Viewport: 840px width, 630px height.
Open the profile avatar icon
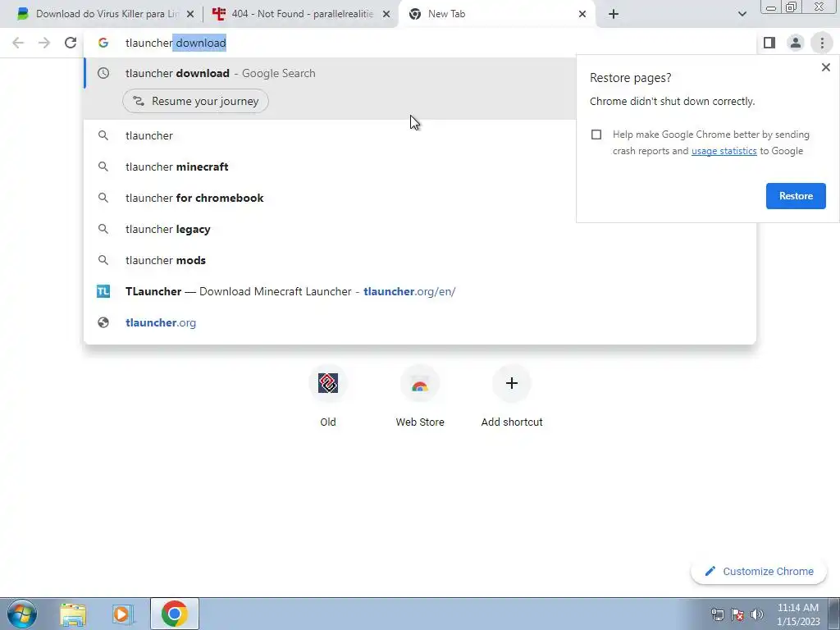point(796,43)
